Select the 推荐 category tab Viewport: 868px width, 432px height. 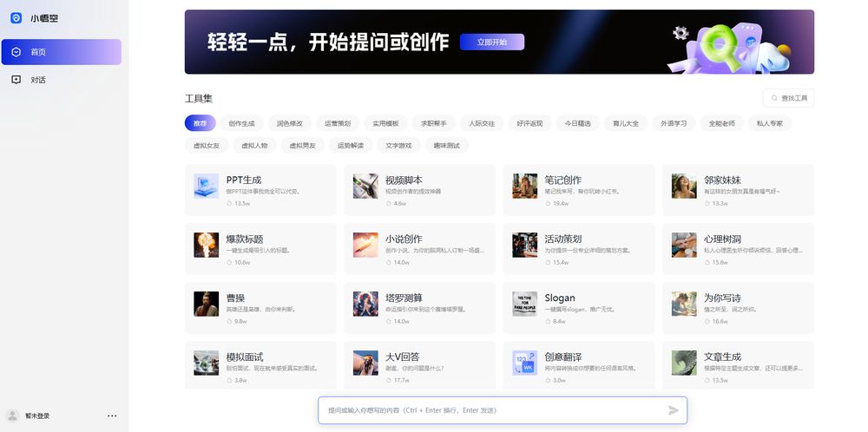(200, 123)
